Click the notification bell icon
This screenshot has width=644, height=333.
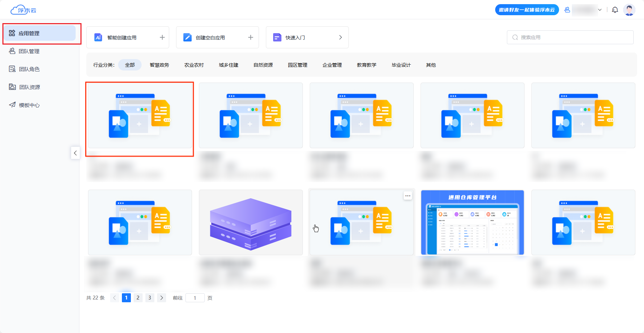615,10
